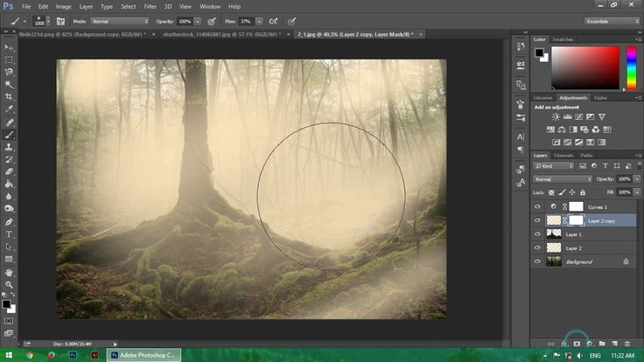Open the Filter menu
Screen dimensions: 644x362
[150, 7]
